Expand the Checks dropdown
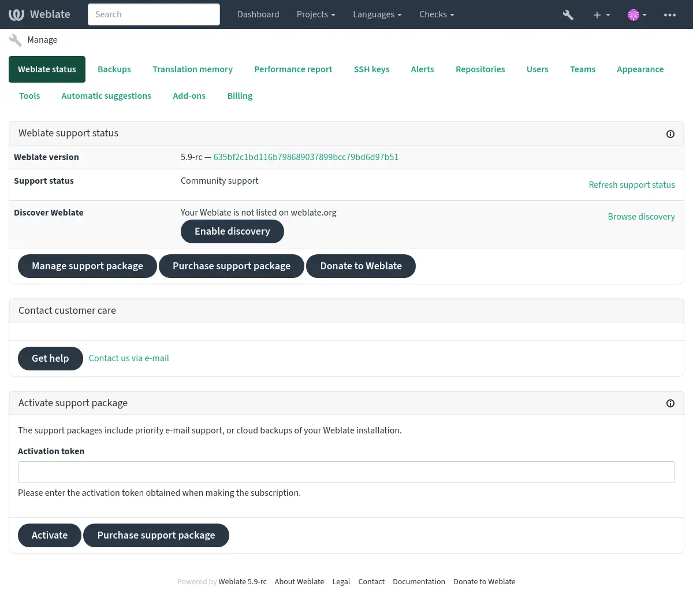Screen dimensions: 693x616 (437, 14)
